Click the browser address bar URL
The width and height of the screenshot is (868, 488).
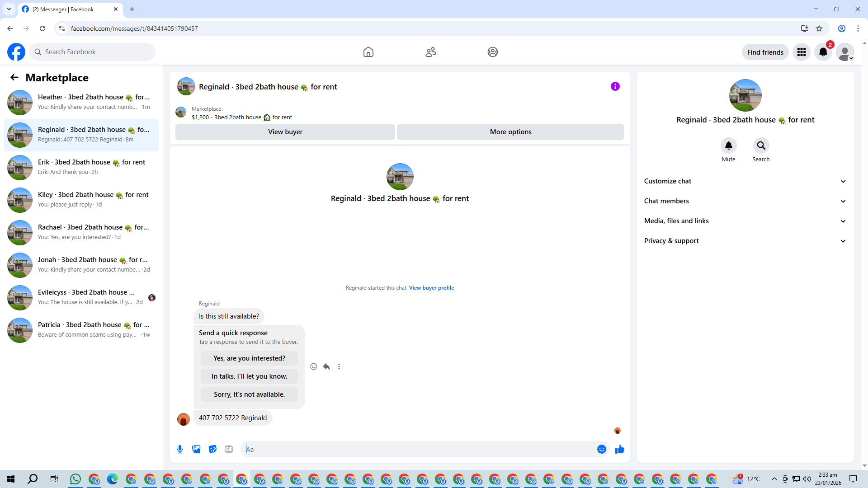coord(134,28)
